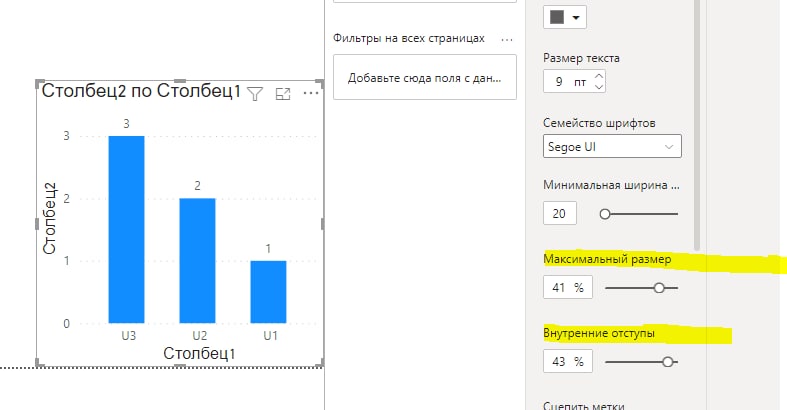Click the filter icon on the chart header
Image resolution: width=787 pixels, height=410 pixels.
(255, 94)
